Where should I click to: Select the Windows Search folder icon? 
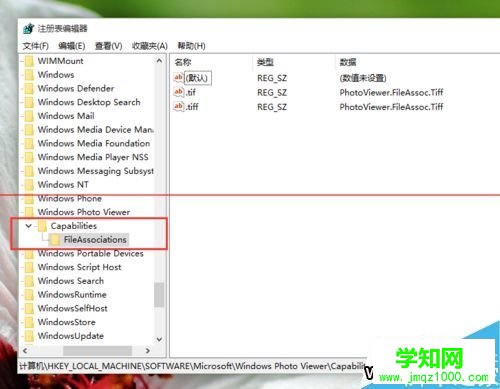29,281
